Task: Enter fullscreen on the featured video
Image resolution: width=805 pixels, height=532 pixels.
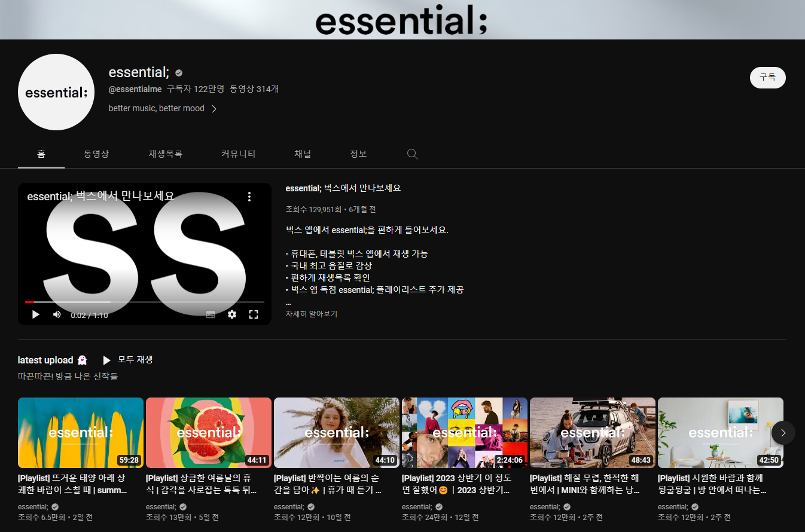Action: pos(254,314)
